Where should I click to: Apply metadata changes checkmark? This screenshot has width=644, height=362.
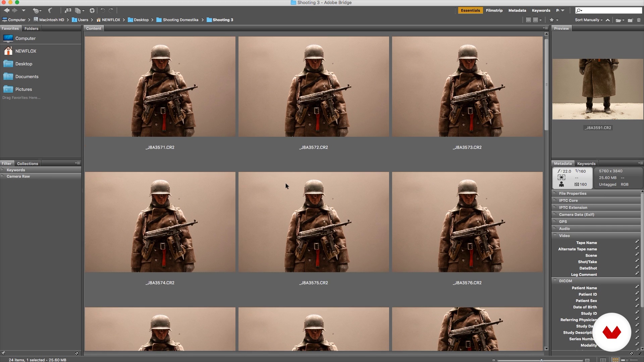(640, 353)
